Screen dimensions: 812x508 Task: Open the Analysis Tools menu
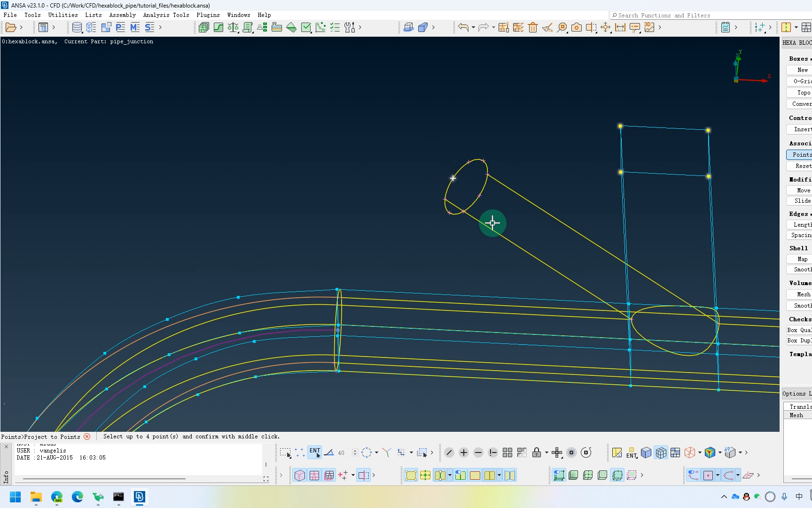coord(166,15)
